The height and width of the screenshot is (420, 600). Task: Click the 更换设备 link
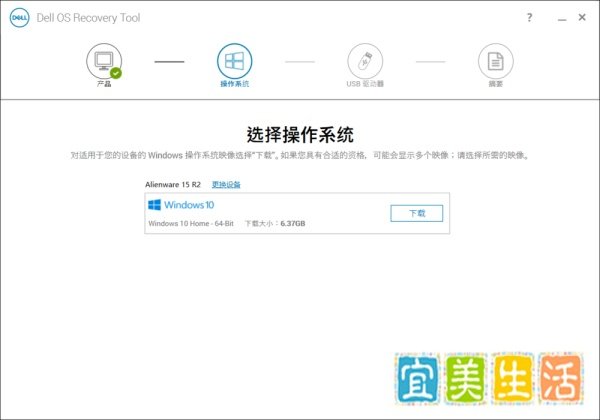(x=226, y=185)
